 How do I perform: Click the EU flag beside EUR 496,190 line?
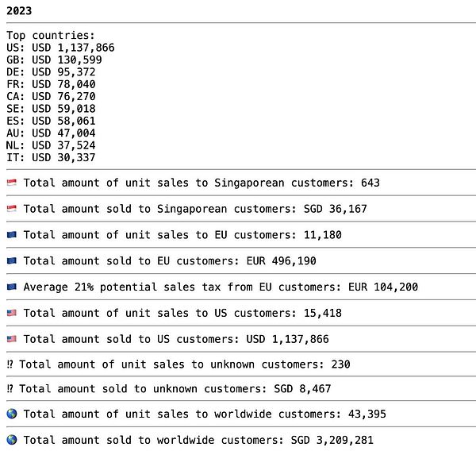(x=11, y=261)
